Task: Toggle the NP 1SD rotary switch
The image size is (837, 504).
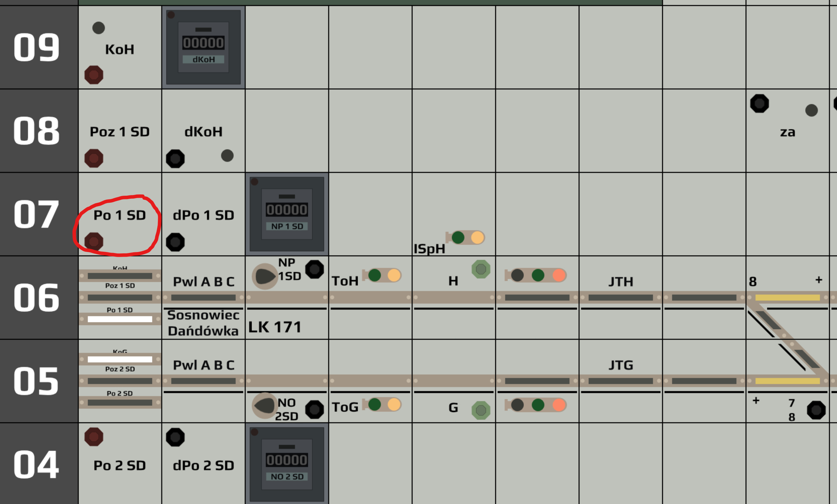Action: [x=265, y=276]
